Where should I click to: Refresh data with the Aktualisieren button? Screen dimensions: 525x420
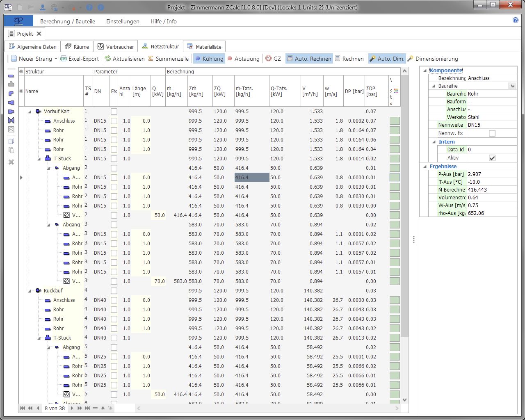pos(125,59)
